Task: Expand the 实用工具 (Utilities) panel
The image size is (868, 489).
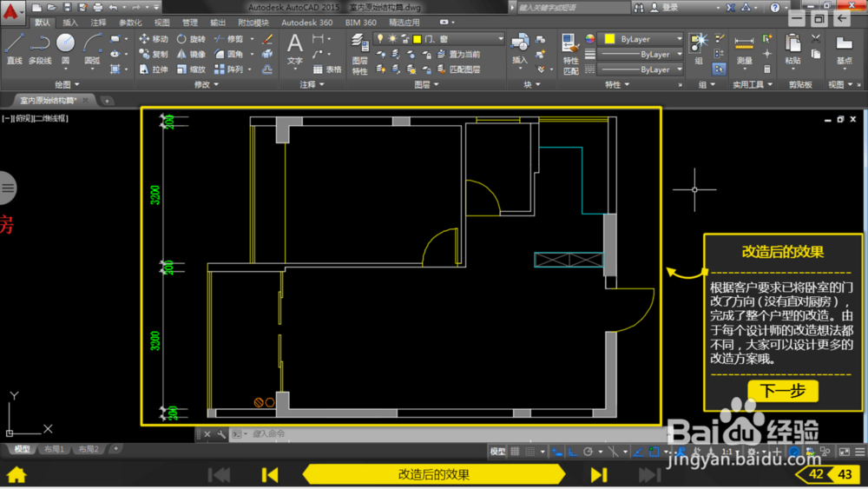Action: pyautogui.click(x=753, y=84)
